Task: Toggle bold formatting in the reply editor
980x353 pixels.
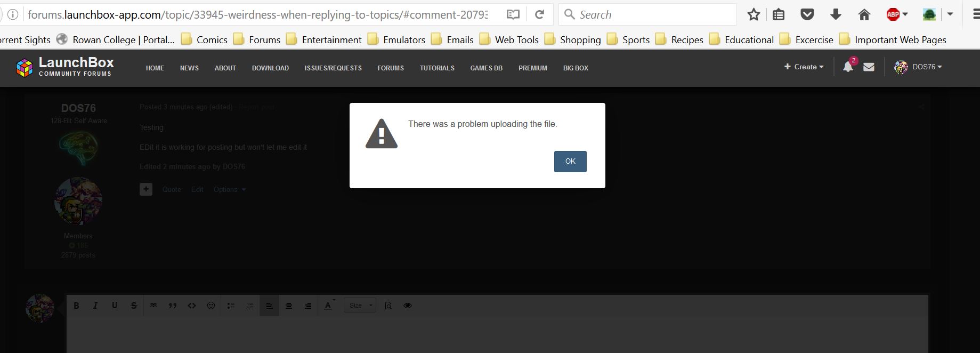Action: pos(76,306)
